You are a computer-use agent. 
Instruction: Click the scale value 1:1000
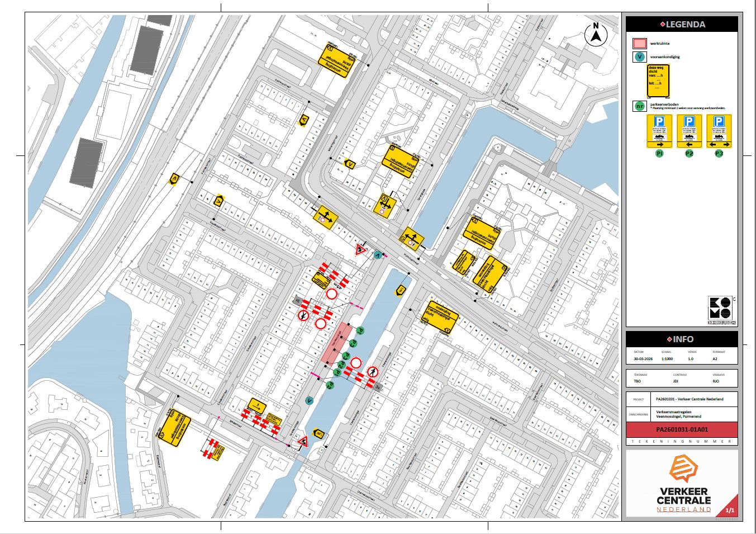tap(665, 358)
